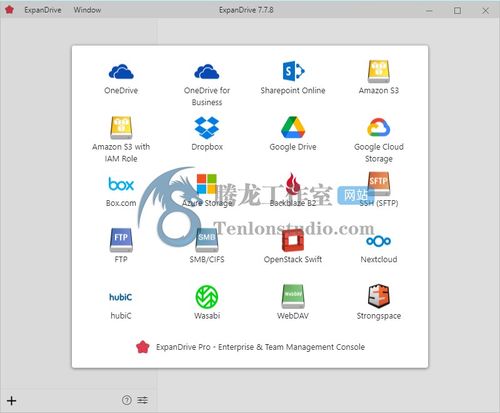Screen dimensions: 500x413
Task: Select the OpenStack Swift icon
Action: point(293,240)
